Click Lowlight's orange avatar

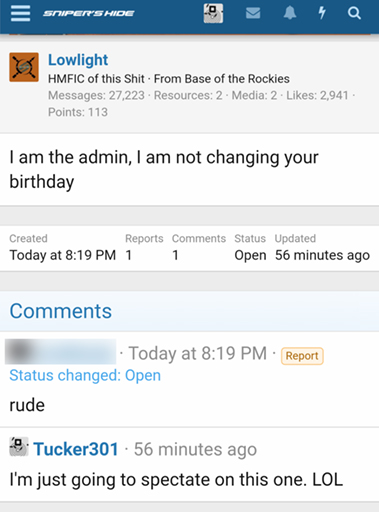pos(24,67)
